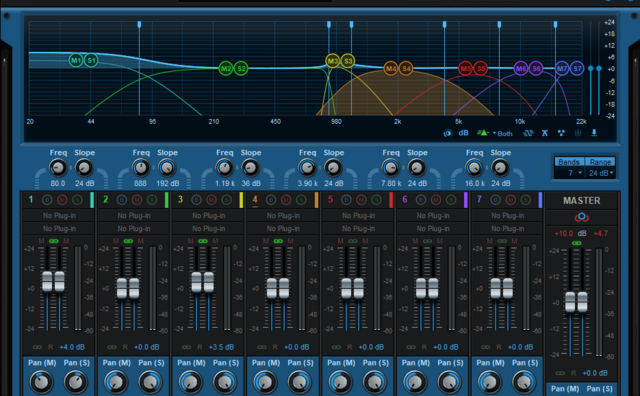Click band 4's number label
Image resolution: width=640 pixels, height=396 pixels.
point(255,200)
